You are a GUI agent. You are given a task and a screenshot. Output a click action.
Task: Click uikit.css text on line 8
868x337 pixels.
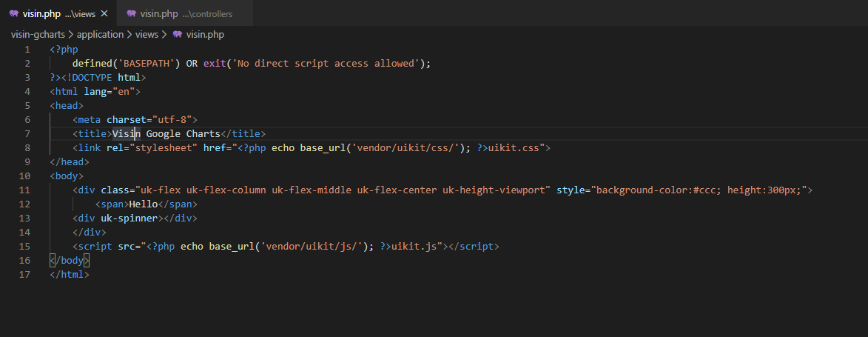pos(513,148)
